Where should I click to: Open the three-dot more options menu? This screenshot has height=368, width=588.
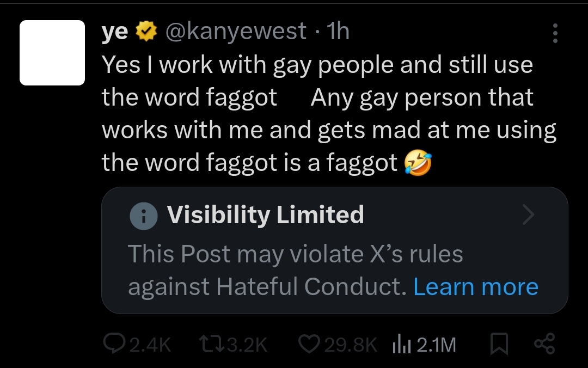(x=555, y=34)
